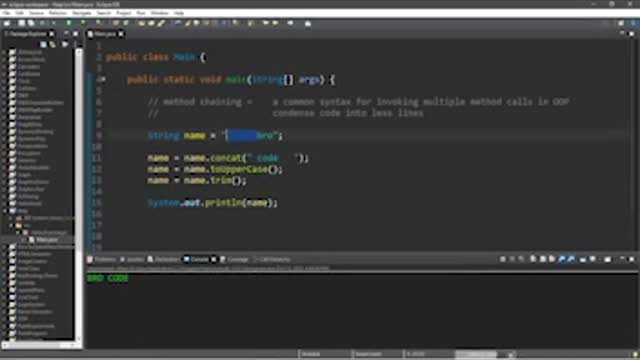Click the green Run button in toolbar
The image size is (640, 360).
(69, 23)
